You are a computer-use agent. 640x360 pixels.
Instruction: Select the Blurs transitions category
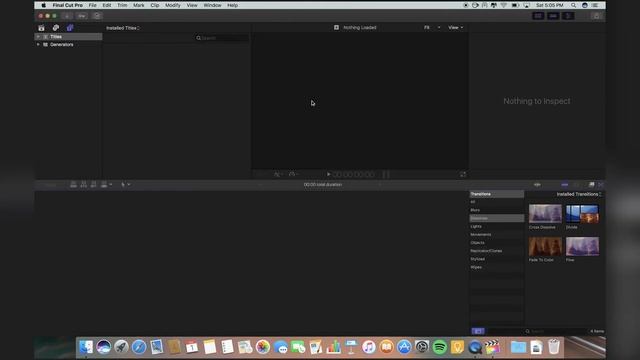click(x=497, y=210)
